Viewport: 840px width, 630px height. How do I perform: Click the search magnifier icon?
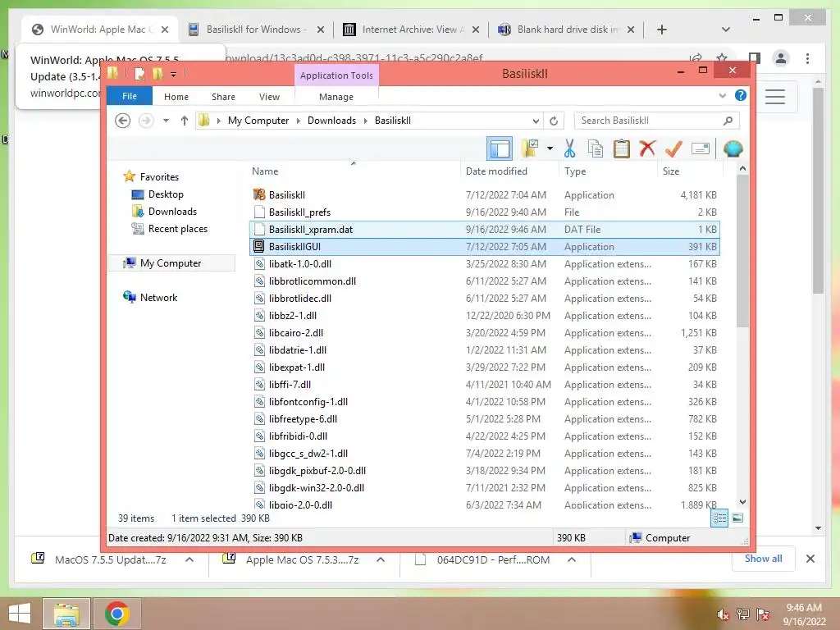click(x=728, y=121)
